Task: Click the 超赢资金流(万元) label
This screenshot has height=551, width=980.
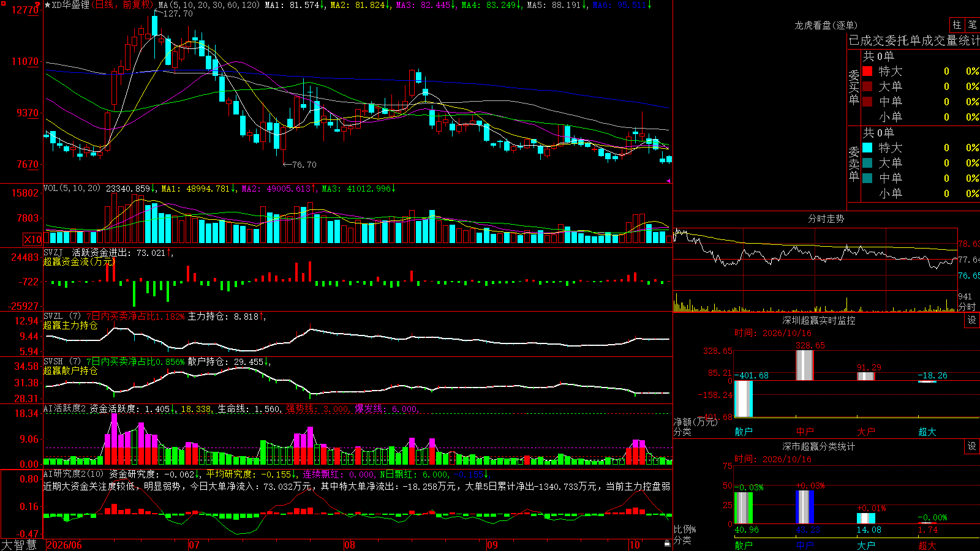Action: (x=79, y=261)
